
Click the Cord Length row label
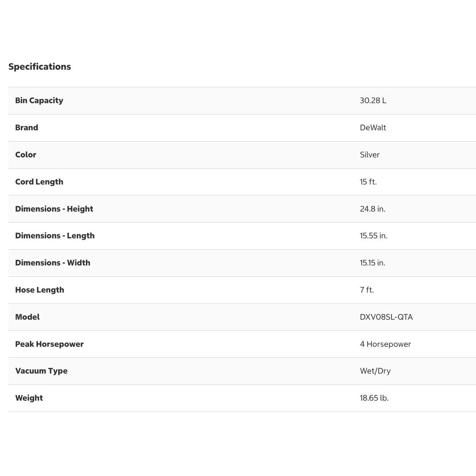point(39,182)
